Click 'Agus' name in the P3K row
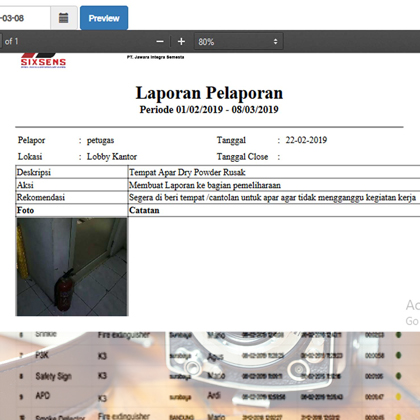Viewport: 420px width, 420px height. (215, 357)
